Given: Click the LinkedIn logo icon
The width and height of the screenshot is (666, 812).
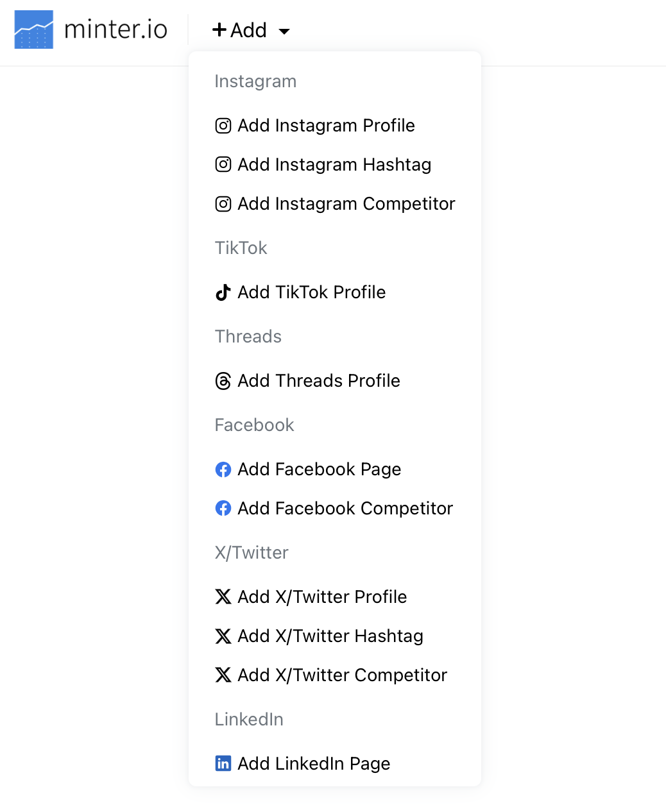Looking at the screenshot, I should (223, 764).
